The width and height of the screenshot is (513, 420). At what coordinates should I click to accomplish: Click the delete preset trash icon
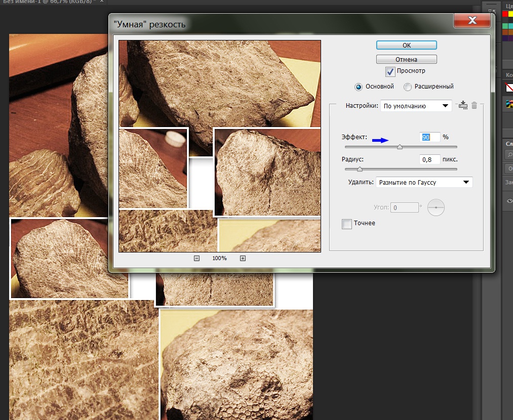point(475,105)
